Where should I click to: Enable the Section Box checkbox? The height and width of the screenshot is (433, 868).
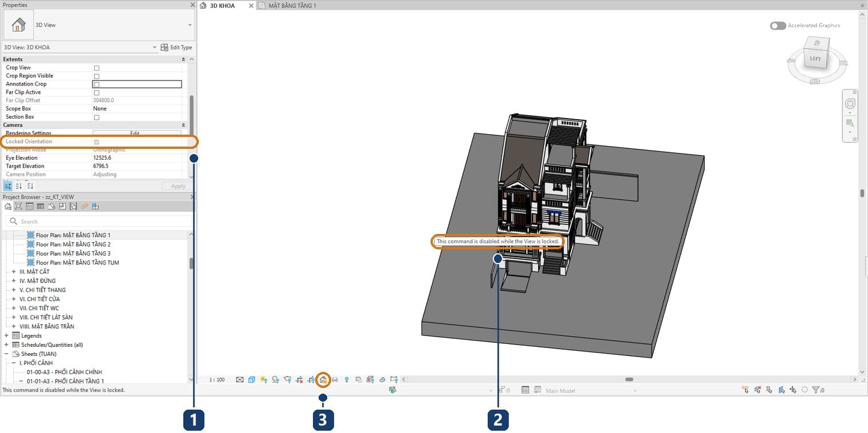(x=97, y=117)
